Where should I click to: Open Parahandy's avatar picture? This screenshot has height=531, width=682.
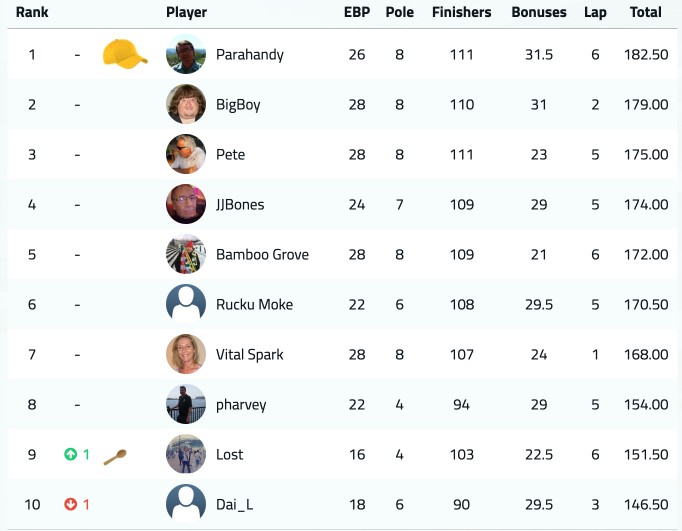click(x=186, y=54)
